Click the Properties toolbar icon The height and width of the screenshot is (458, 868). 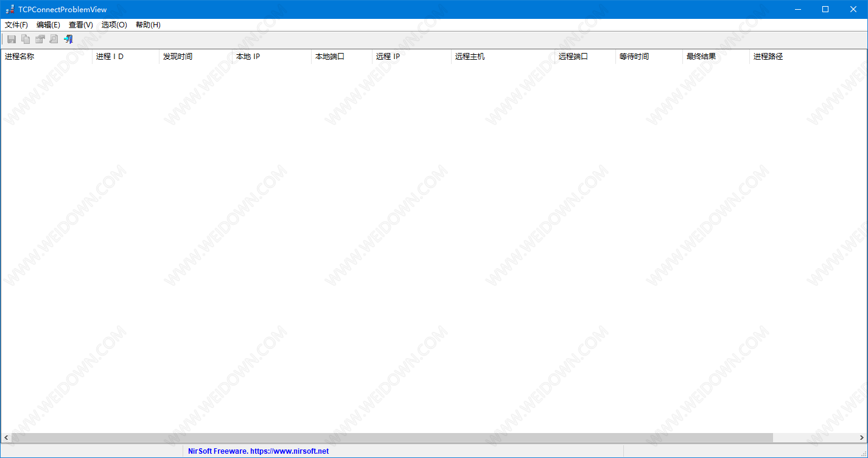pos(40,39)
